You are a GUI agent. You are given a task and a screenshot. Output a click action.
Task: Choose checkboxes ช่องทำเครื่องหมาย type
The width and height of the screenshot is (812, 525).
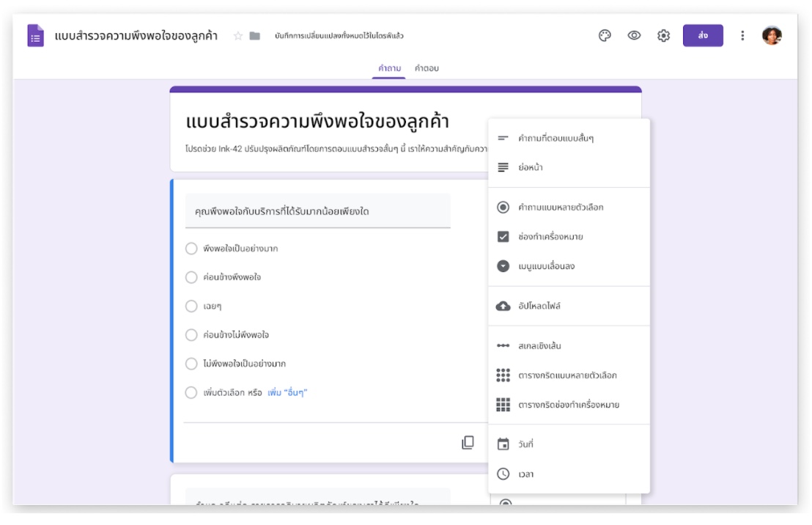[569, 237]
